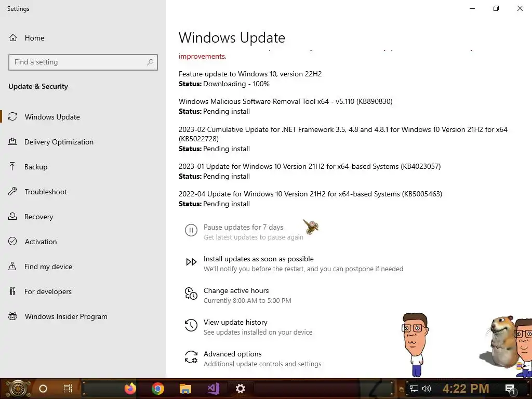This screenshot has height=399, width=532.
Task: Select Windows Update in sidebar
Action: (52, 117)
